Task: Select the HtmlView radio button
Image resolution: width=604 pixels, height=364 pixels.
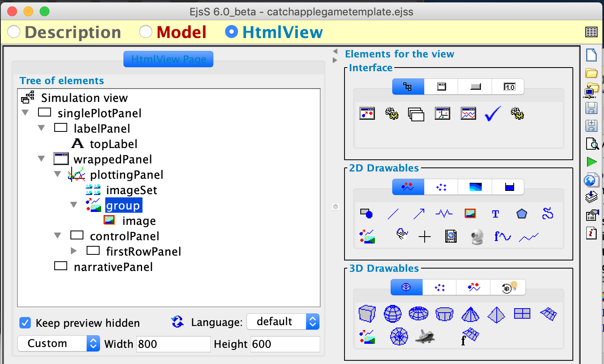Action: [232, 32]
